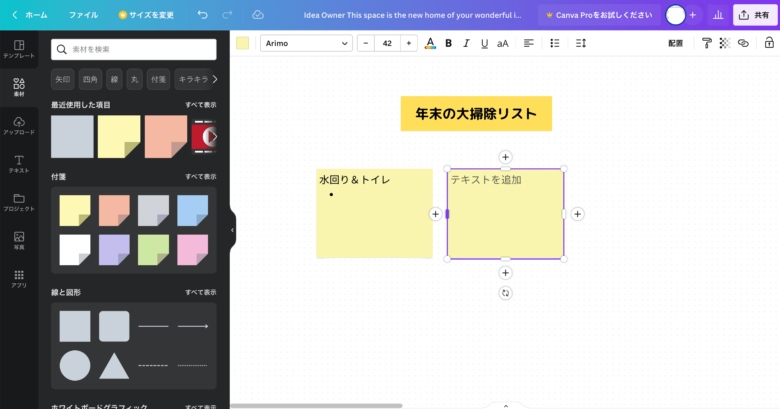Image resolution: width=780 pixels, height=409 pixels.
Task: Open the Arimo font dropdown
Action: (x=306, y=43)
